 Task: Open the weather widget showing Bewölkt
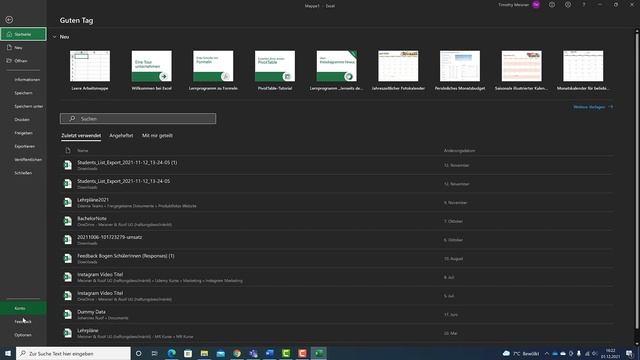[x=521, y=353]
